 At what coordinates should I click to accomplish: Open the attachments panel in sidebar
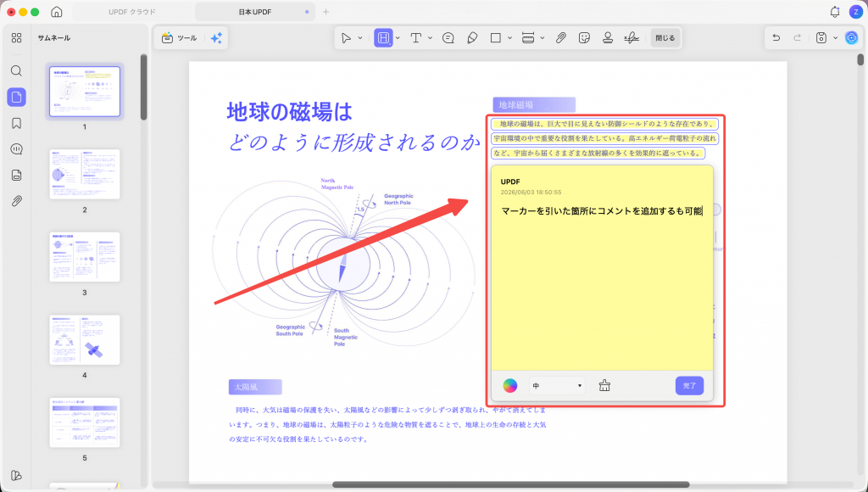point(17,200)
